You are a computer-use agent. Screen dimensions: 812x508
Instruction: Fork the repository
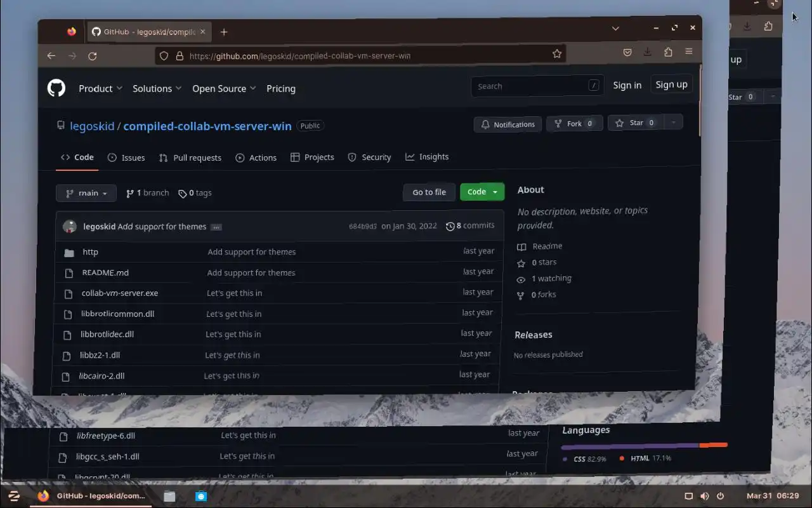[x=573, y=124]
